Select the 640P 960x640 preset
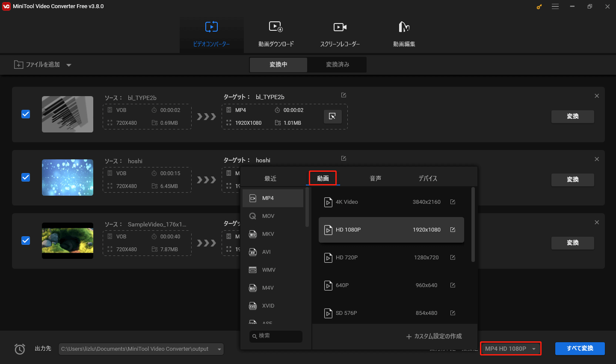Screen dimensions: 616x364 point(391,285)
